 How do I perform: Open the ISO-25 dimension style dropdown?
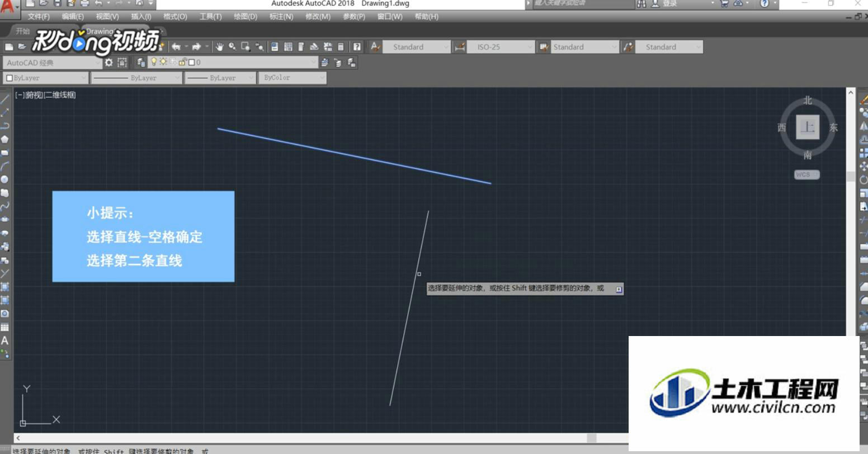[501, 47]
